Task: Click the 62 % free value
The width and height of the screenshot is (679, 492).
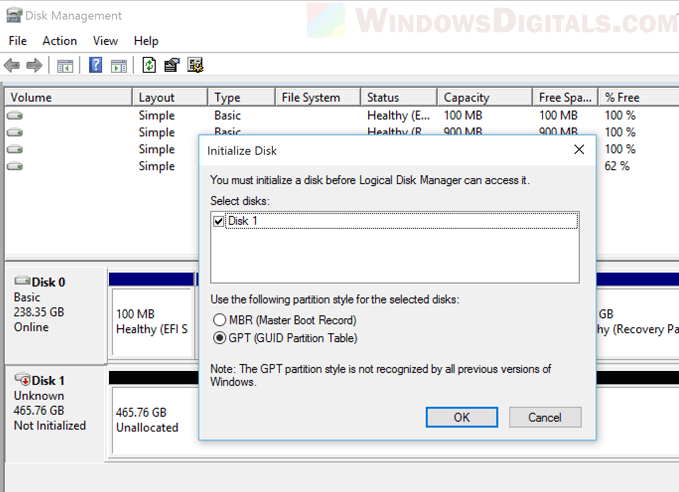Action: pos(617,166)
